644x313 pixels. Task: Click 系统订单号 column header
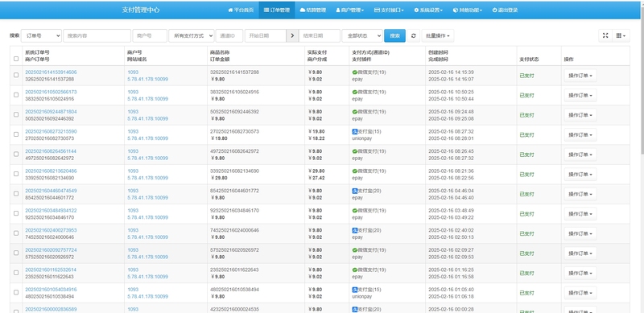pyautogui.click(x=37, y=52)
